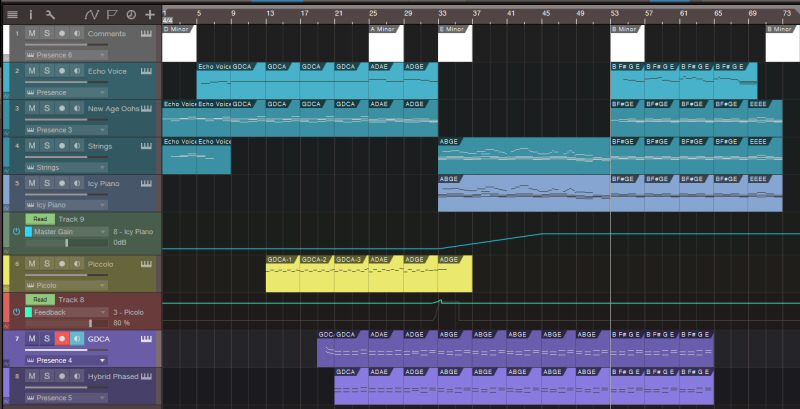Open the inspector info icon

pos(30,14)
